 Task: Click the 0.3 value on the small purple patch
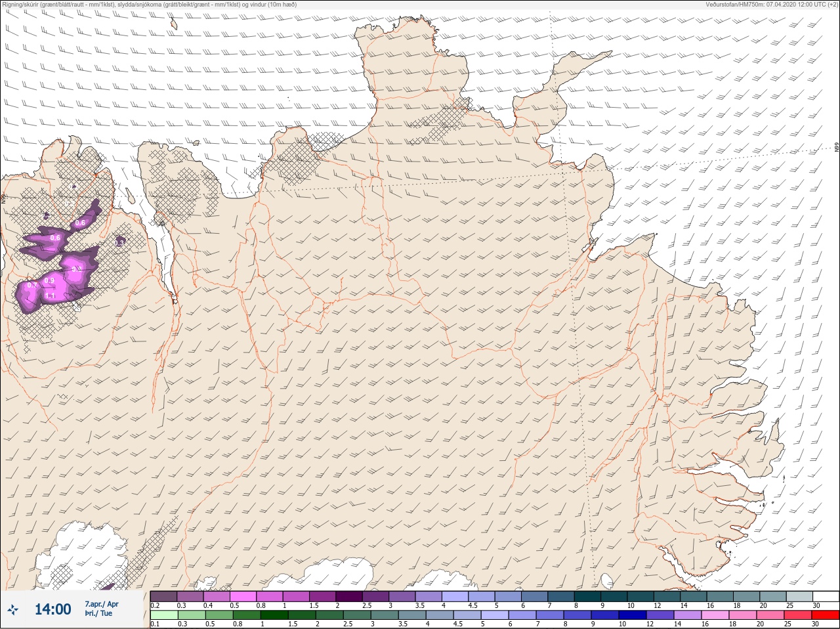[x=120, y=243]
